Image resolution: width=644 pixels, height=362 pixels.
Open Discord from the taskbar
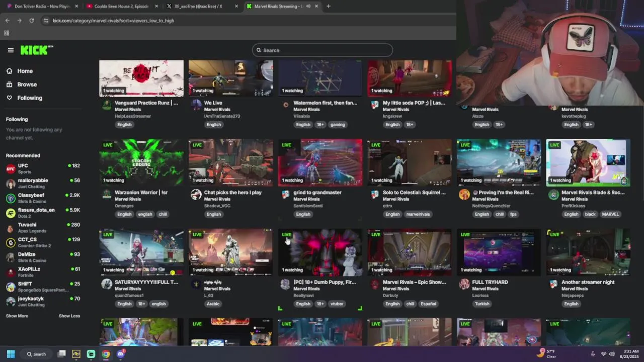[120, 354]
